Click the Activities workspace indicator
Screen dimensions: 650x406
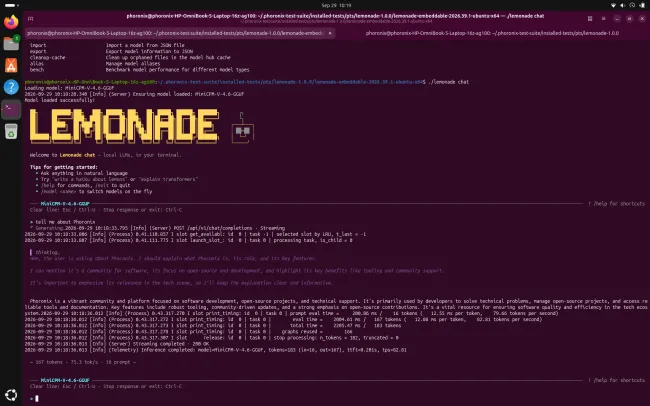[12, 5]
